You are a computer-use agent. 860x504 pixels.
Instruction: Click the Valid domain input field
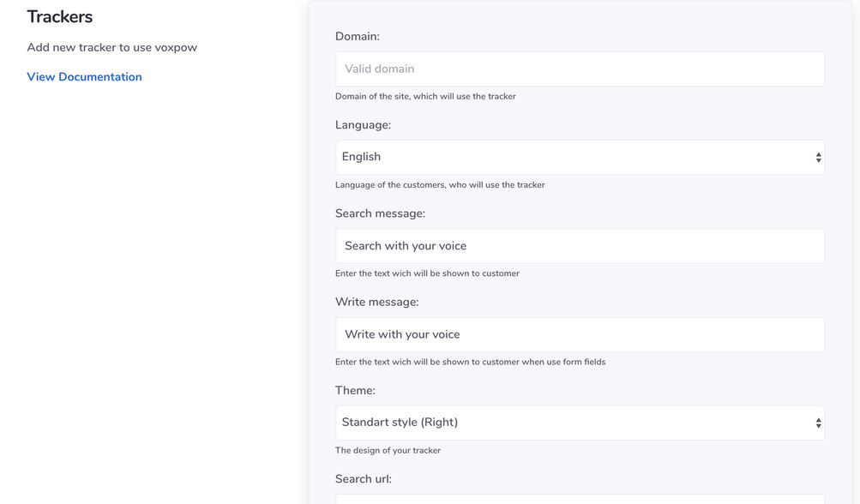[x=580, y=69]
